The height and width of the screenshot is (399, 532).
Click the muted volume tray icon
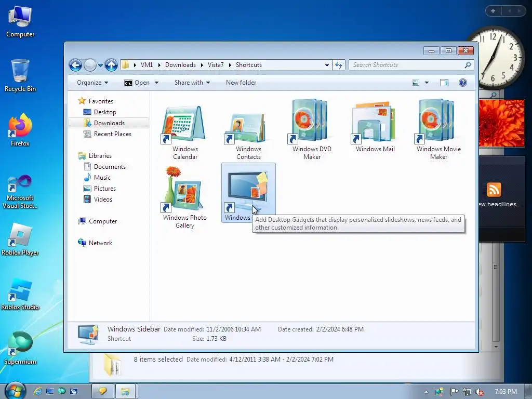(480, 392)
